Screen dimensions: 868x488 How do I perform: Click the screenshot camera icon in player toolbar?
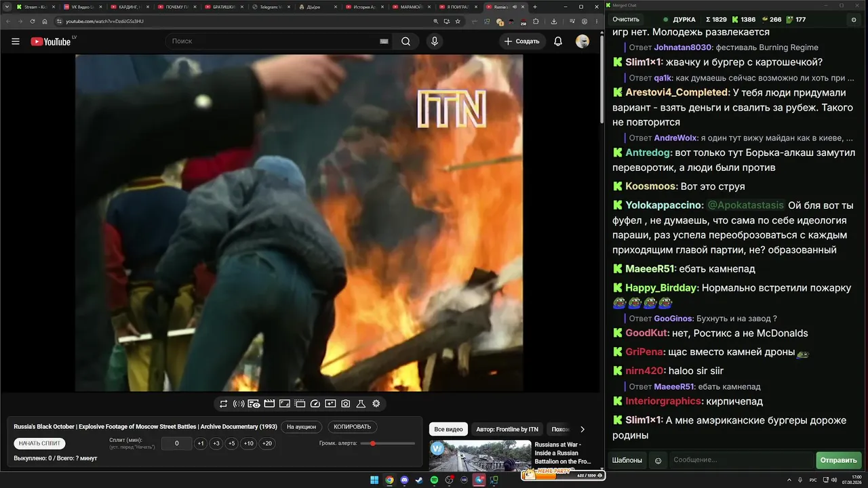point(346,404)
